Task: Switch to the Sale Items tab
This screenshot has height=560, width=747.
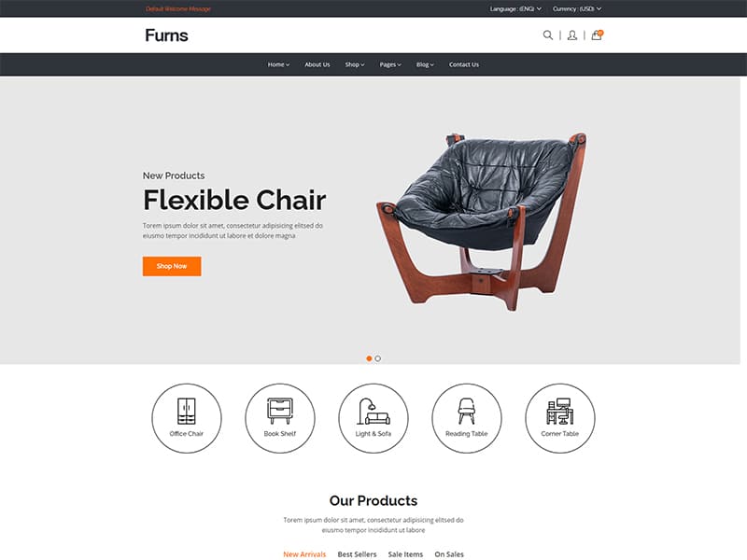Action: click(405, 554)
